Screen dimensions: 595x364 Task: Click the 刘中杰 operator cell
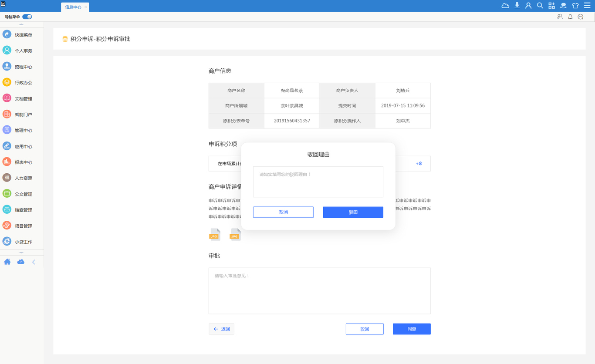click(403, 121)
